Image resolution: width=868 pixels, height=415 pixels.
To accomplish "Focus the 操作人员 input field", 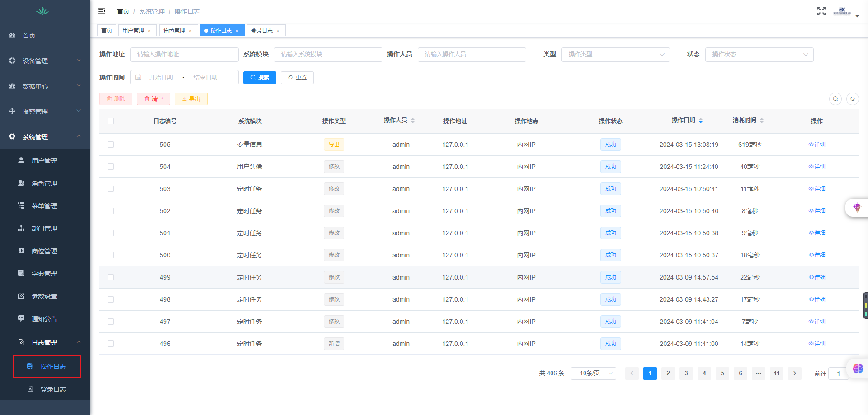I will (472, 54).
